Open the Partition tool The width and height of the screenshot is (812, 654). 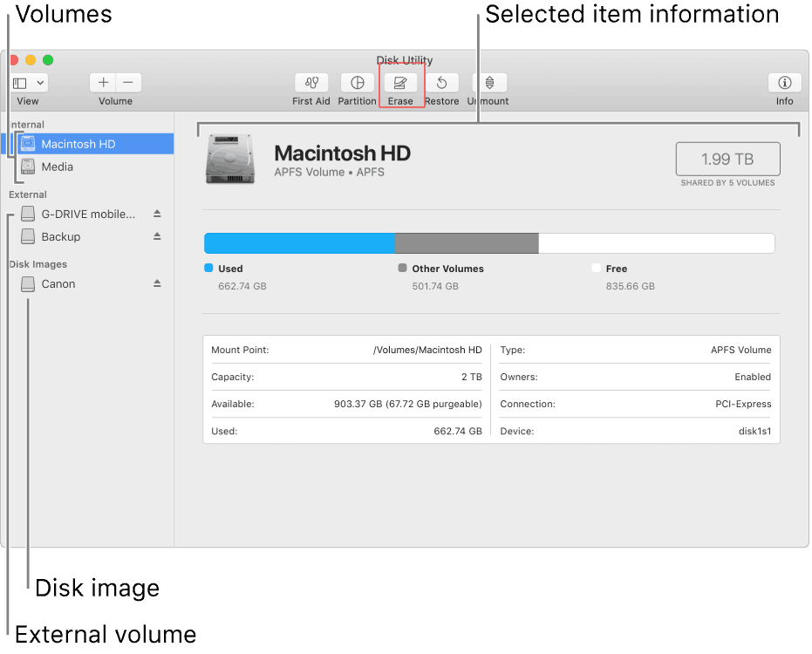(x=358, y=82)
